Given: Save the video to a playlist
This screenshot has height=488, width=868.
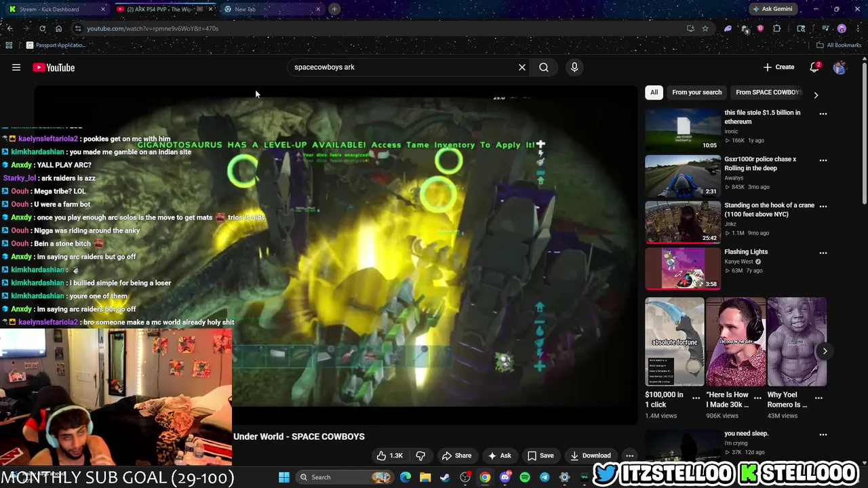Looking at the screenshot, I should coord(540,455).
